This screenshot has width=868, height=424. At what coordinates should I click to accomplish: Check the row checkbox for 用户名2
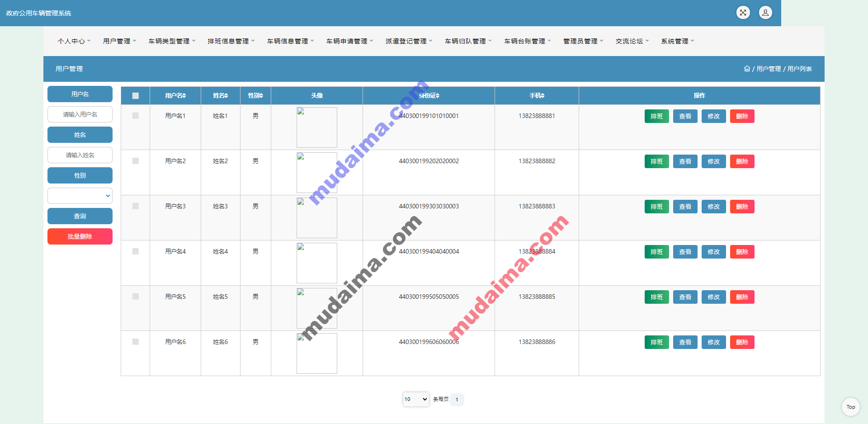tap(136, 161)
